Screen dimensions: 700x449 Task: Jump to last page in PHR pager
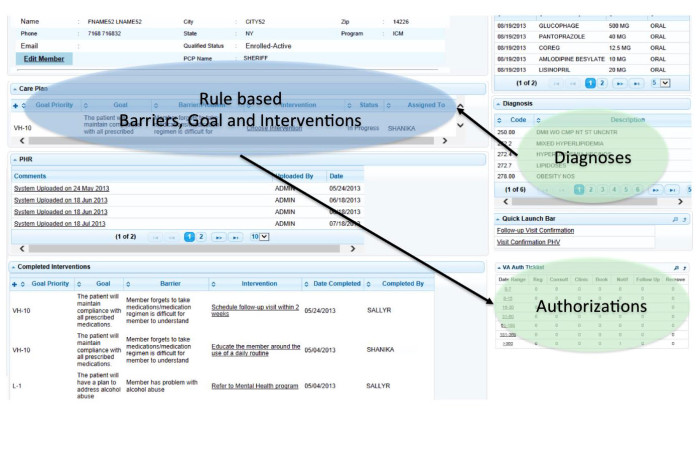235,237
